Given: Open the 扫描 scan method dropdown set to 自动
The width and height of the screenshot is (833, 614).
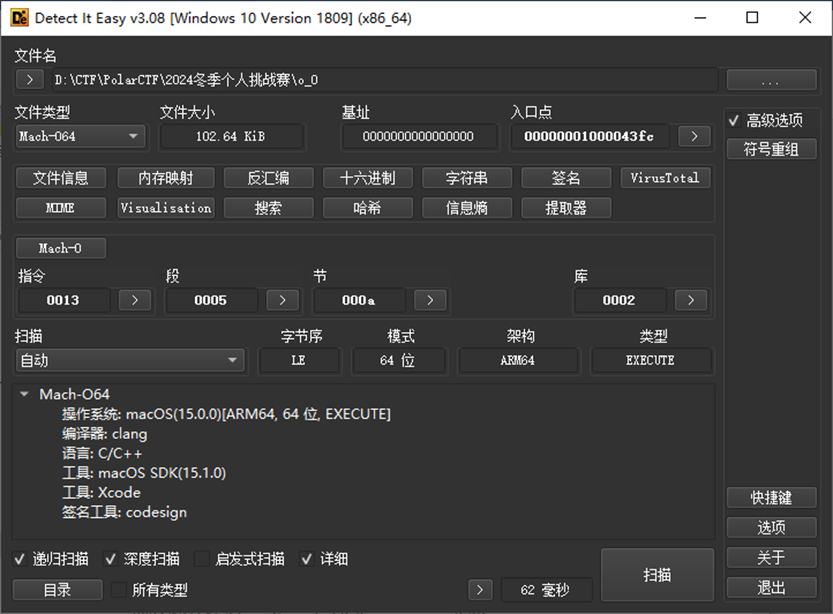Looking at the screenshot, I should coord(234,360).
